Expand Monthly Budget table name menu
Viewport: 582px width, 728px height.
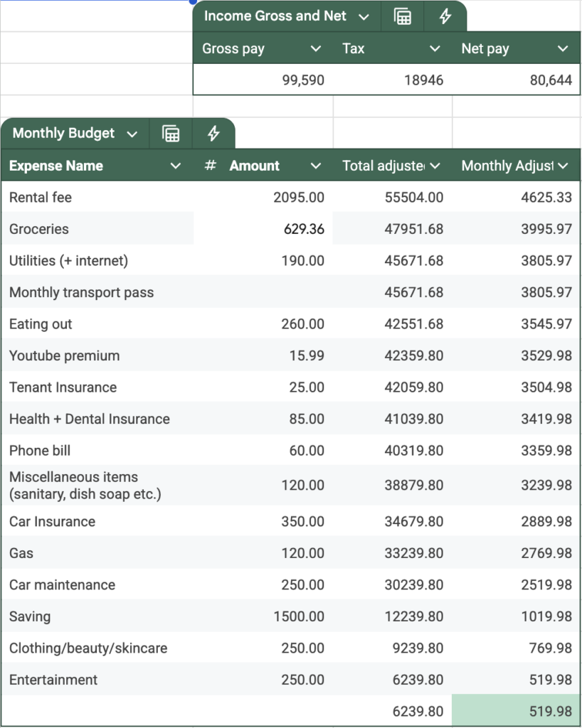pyautogui.click(x=132, y=134)
